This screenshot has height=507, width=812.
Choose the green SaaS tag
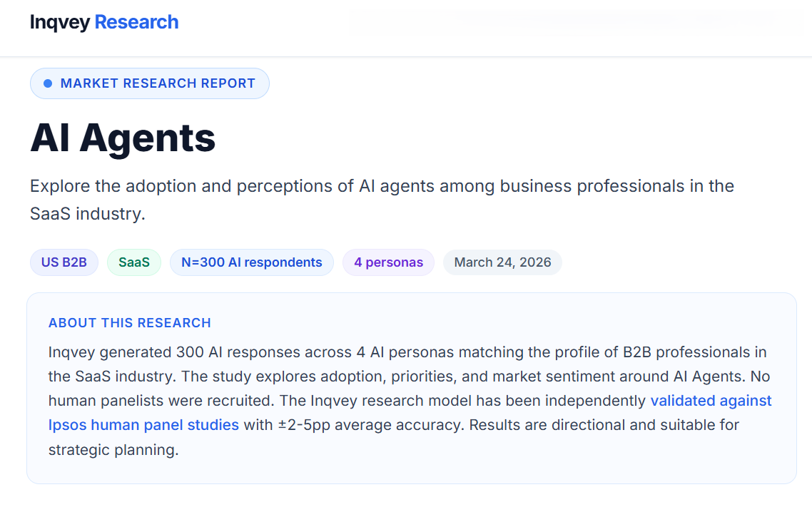[134, 262]
